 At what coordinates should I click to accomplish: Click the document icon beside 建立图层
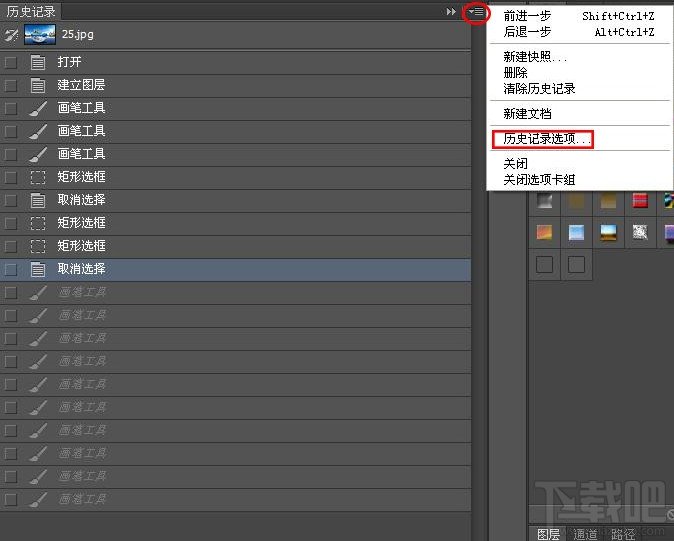(38, 85)
